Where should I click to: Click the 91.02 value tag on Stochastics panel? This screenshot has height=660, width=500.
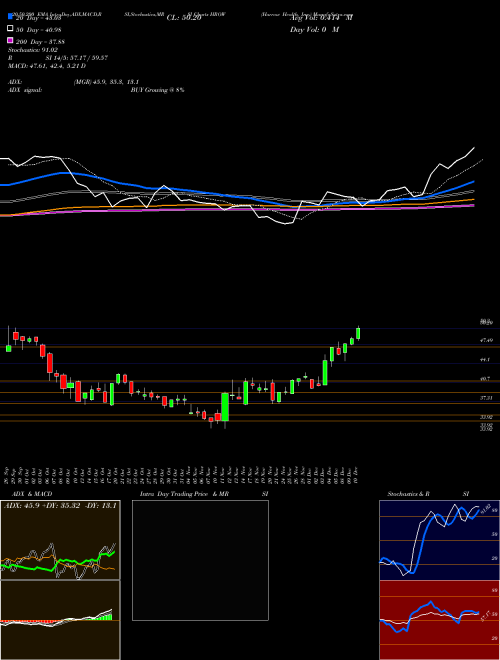point(484,508)
